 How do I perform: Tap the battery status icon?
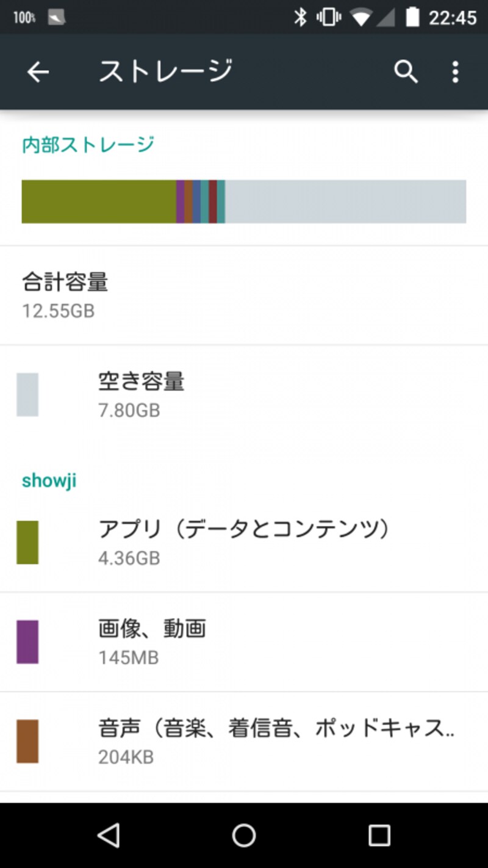[412, 17]
